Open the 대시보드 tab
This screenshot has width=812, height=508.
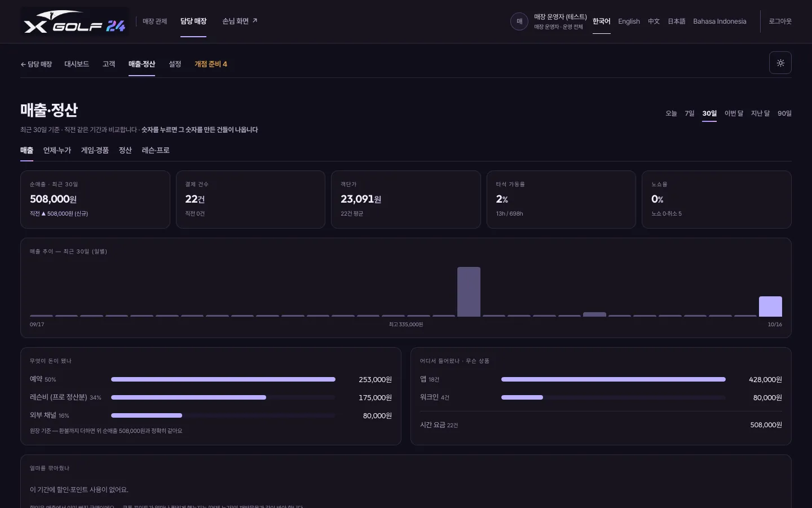coord(77,64)
